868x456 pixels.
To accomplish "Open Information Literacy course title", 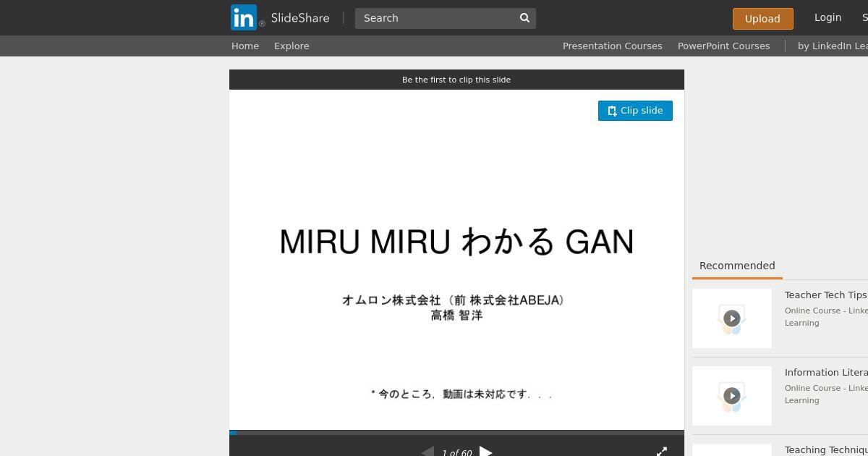I will 826,372.
